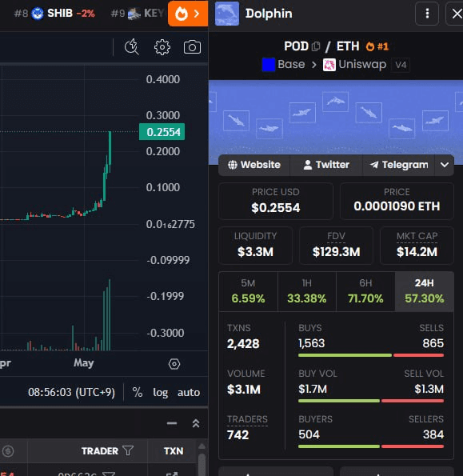This screenshot has width=463, height=476.
Task: Toggle percent scale on chart
Action: click(138, 392)
